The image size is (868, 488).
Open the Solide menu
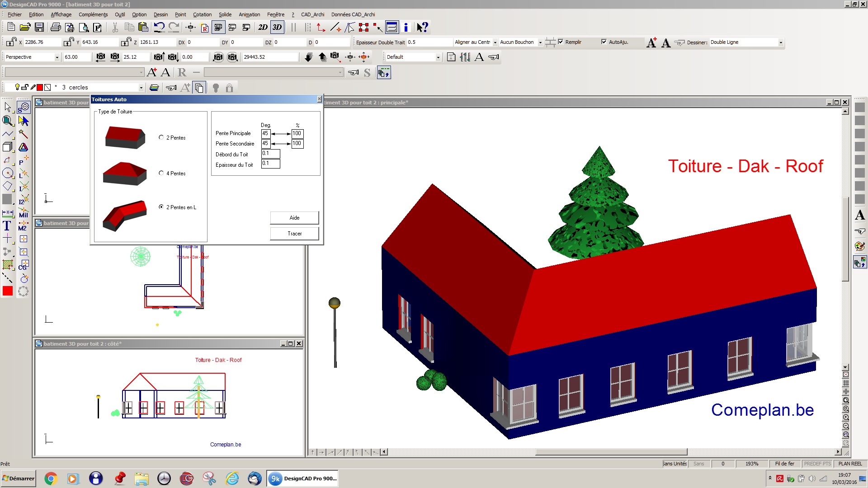pos(225,14)
